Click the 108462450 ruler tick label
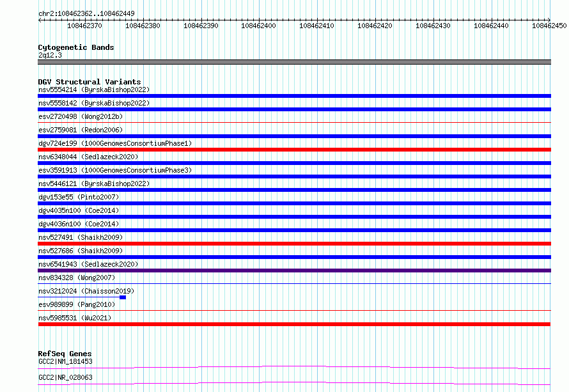 pos(549,26)
